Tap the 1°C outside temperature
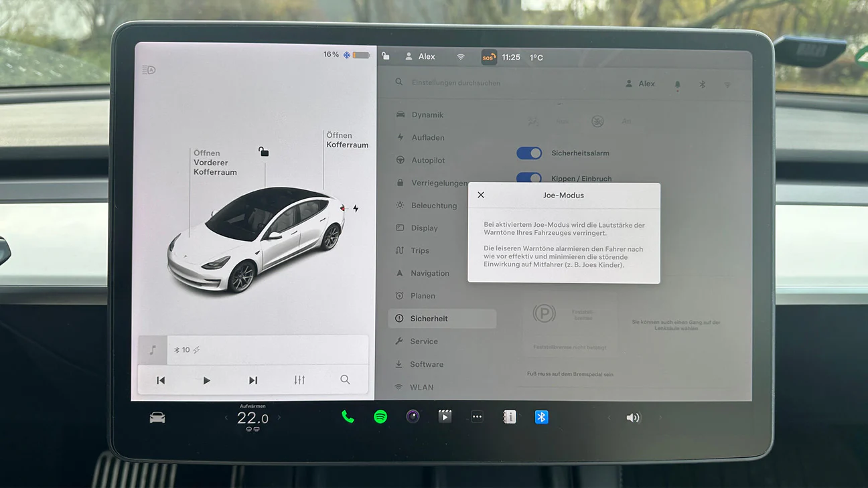Viewport: 868px width, 488px height. pyautogui.click(x=536, y=58)
